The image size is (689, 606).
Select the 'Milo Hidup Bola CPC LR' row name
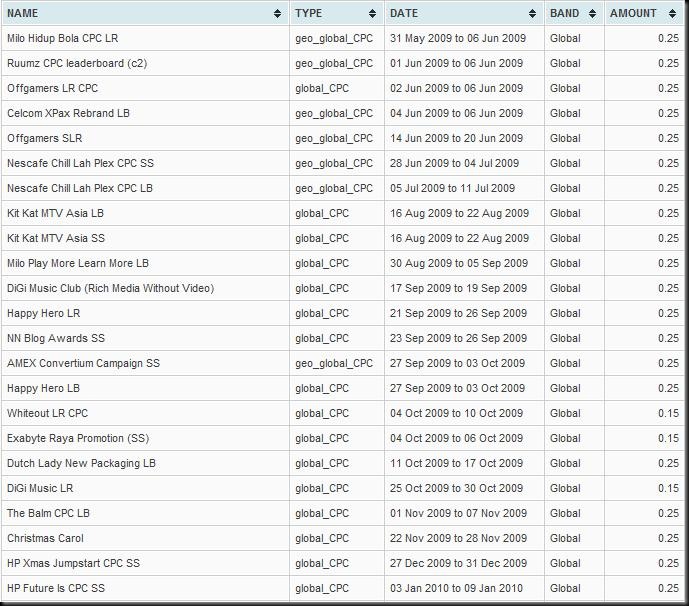pyautogui.click(x=62, y=38)
